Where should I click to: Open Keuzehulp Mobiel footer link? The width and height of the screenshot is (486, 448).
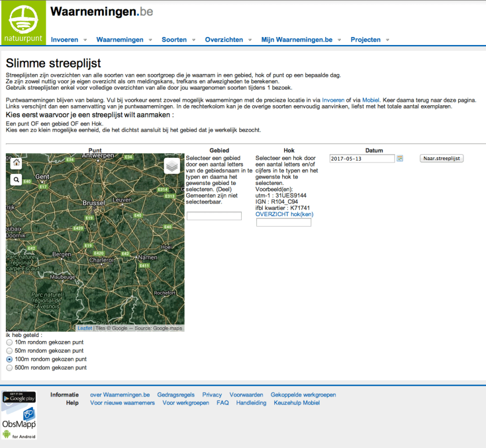pyautogui.click(x=297, y=403)
